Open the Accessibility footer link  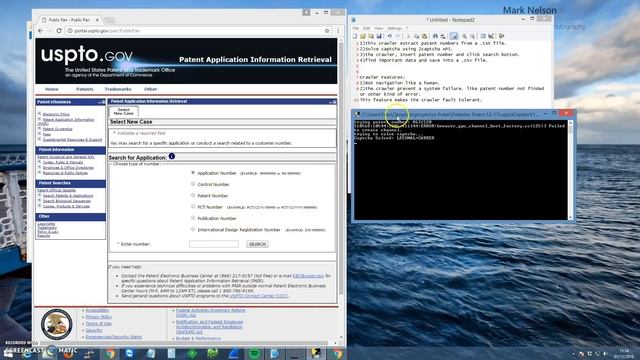[97, 311]
